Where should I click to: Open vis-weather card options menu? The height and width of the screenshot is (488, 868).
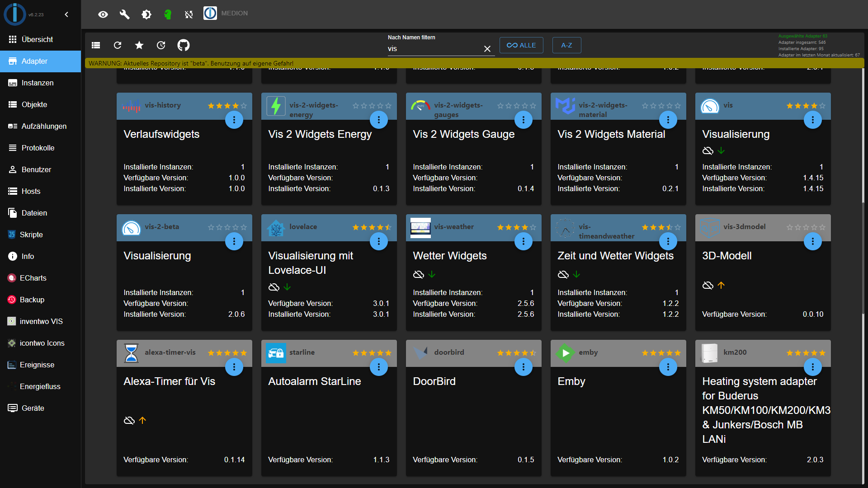524,241
